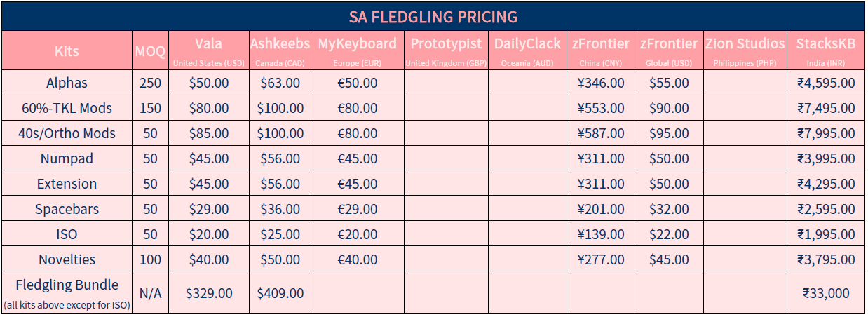868x317 pixels.
Task: Select the Zion Studios column header
Action: click(x=744, y=50)
